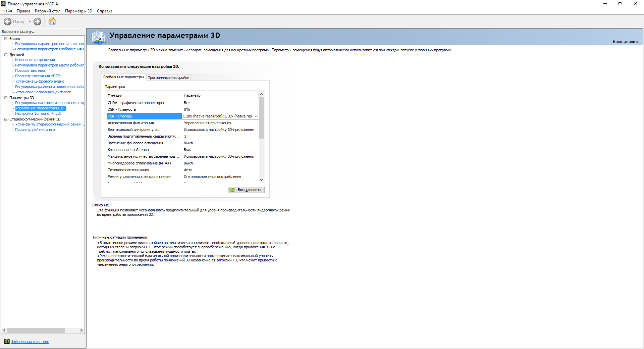Open Поворот дисплея in the task tree
This screenshot has width=644, height=349.
click(30, 70)
